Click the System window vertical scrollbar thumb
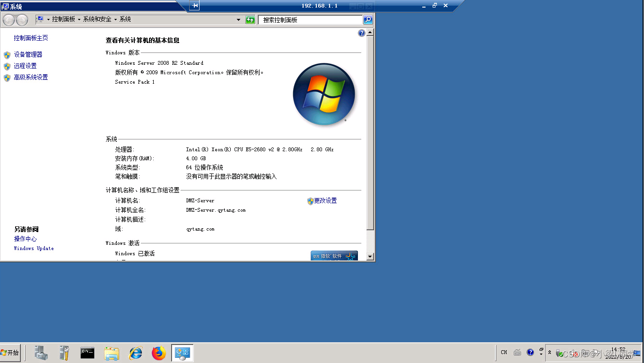 pos(370,133)
